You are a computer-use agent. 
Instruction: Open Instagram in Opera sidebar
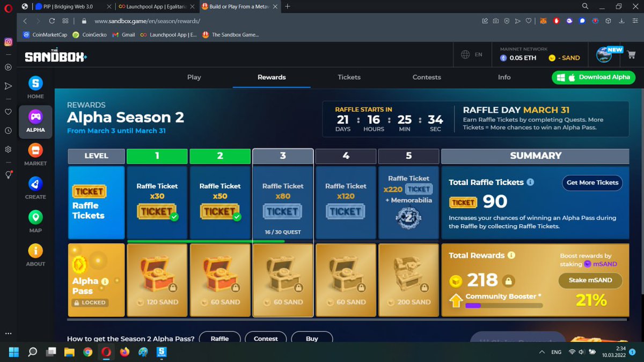8,42
